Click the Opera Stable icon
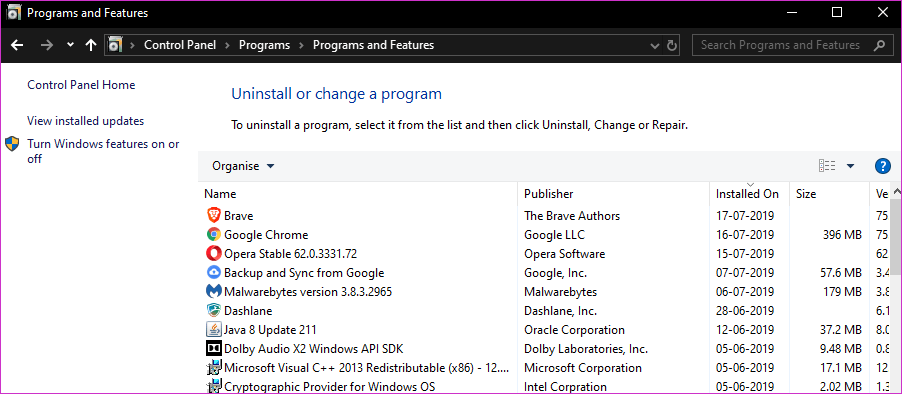 pyautogui.click(x=213, y=254)
